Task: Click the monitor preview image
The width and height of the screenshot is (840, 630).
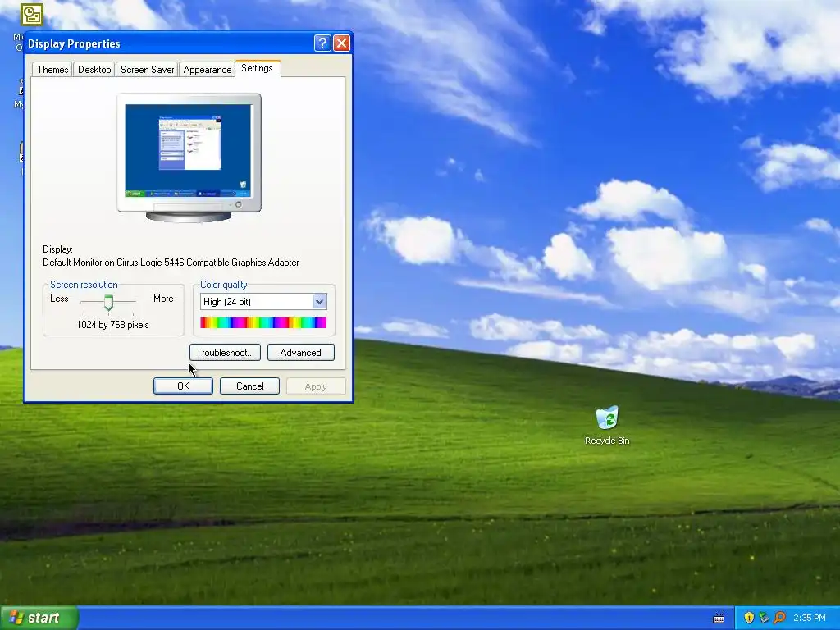Action: pos(189,157)
